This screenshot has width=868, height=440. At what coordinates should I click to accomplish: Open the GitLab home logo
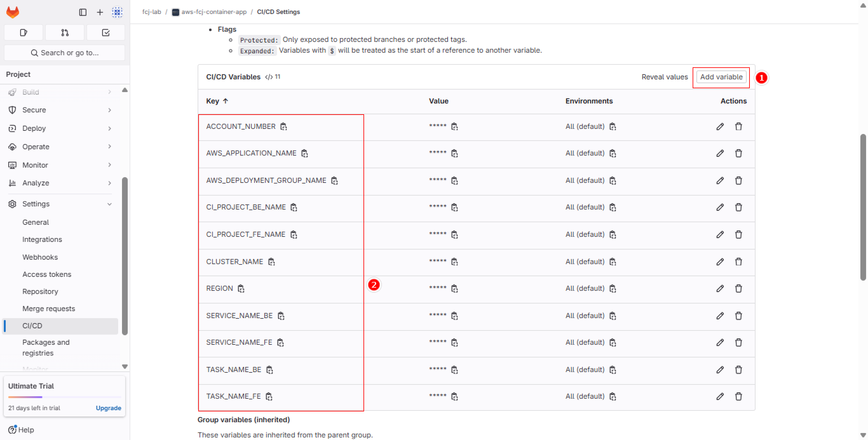13,12
